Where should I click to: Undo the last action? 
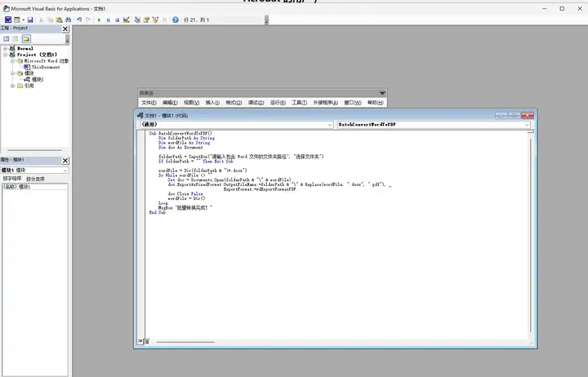click(x=79, y=20)
